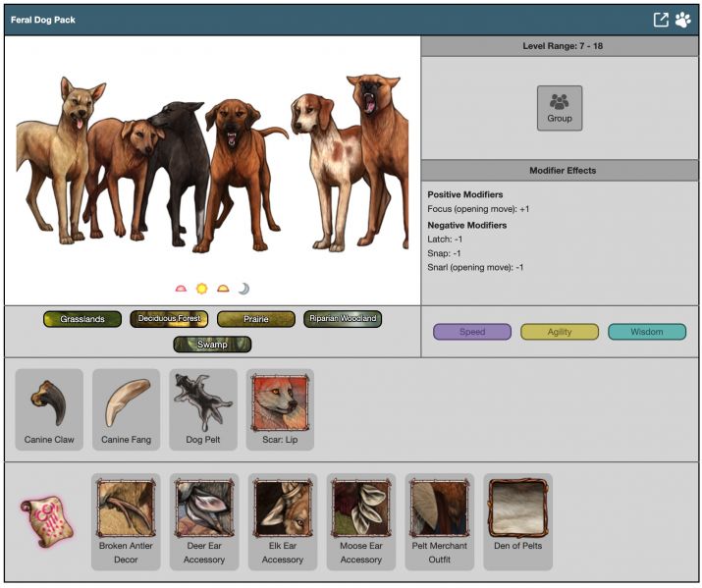Screen dimensions: 702x588
Task: Select the Den of Pelts thumbnail
Action: [517, 521]
